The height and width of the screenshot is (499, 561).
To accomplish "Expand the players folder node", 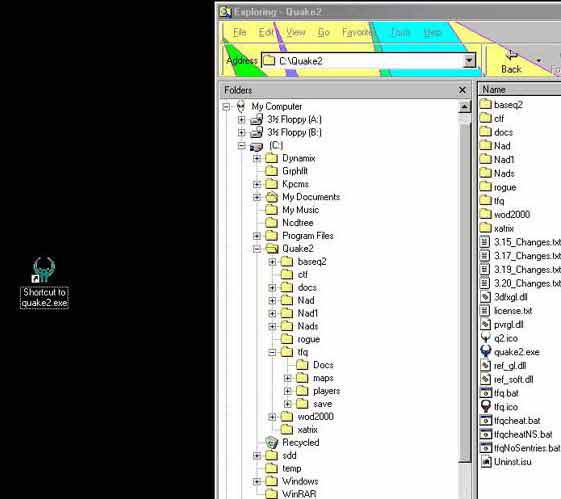I will 288,391.
